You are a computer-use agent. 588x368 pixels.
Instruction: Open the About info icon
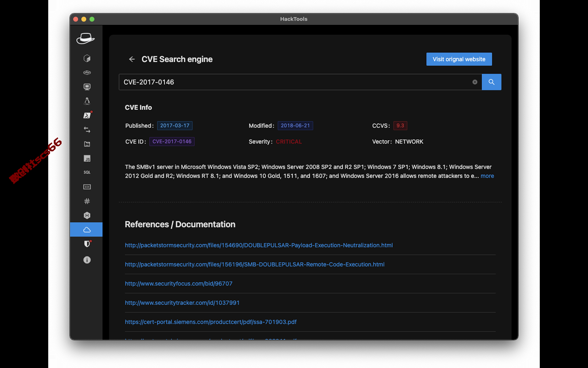tap(87, 260)
